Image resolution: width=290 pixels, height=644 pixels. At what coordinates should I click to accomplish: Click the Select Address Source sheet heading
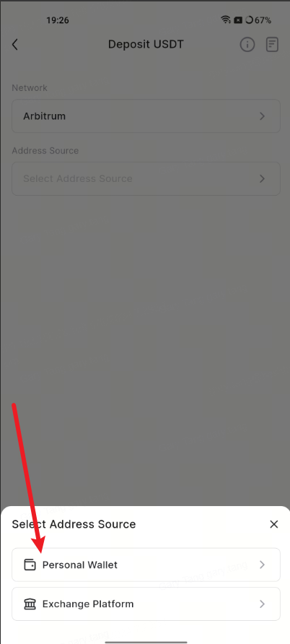[74, 524]
